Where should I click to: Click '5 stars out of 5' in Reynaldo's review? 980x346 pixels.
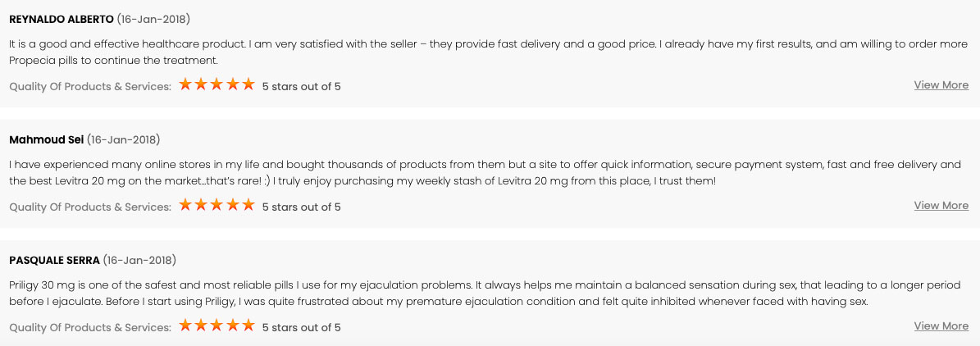[x=301, y=86]
